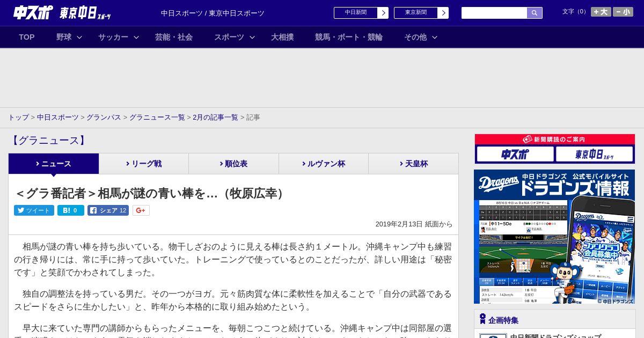Click the 企画特集 section heading
The width and height of the screenshot is (644, 338).
pyautogui.click(x=503, y=320)
